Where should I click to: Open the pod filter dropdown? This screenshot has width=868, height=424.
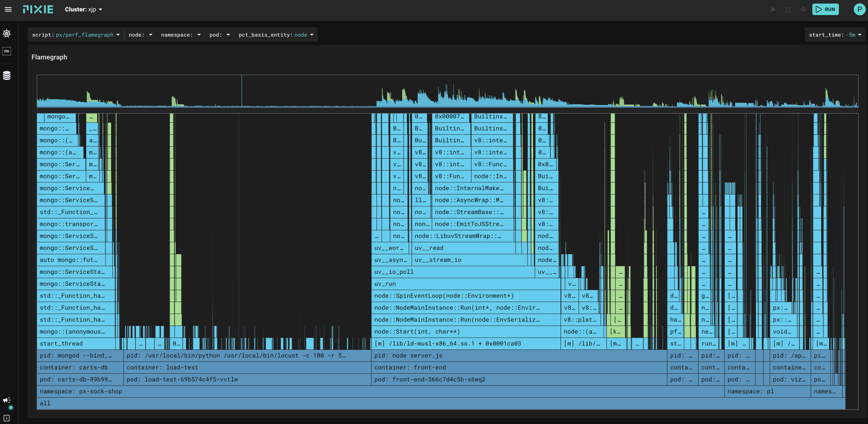(x=219, y=35)
